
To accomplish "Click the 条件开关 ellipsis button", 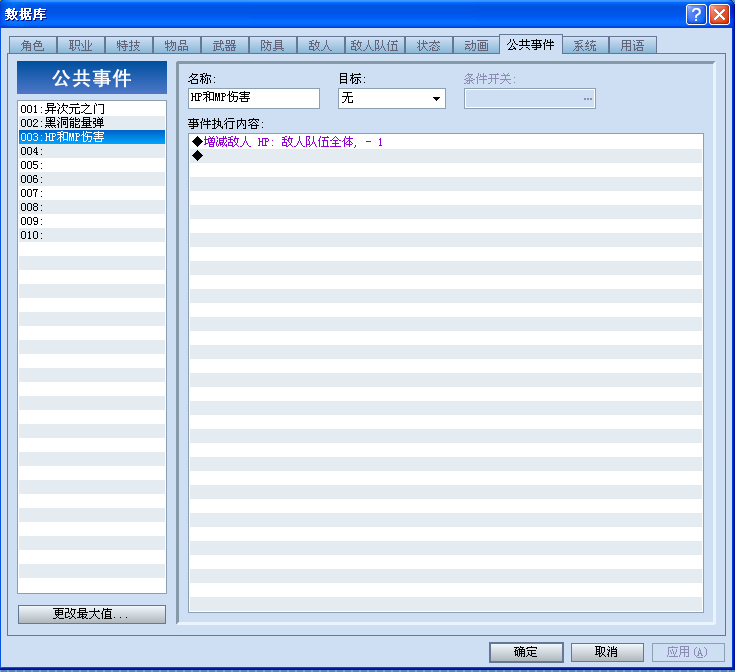I will [588, 99].
